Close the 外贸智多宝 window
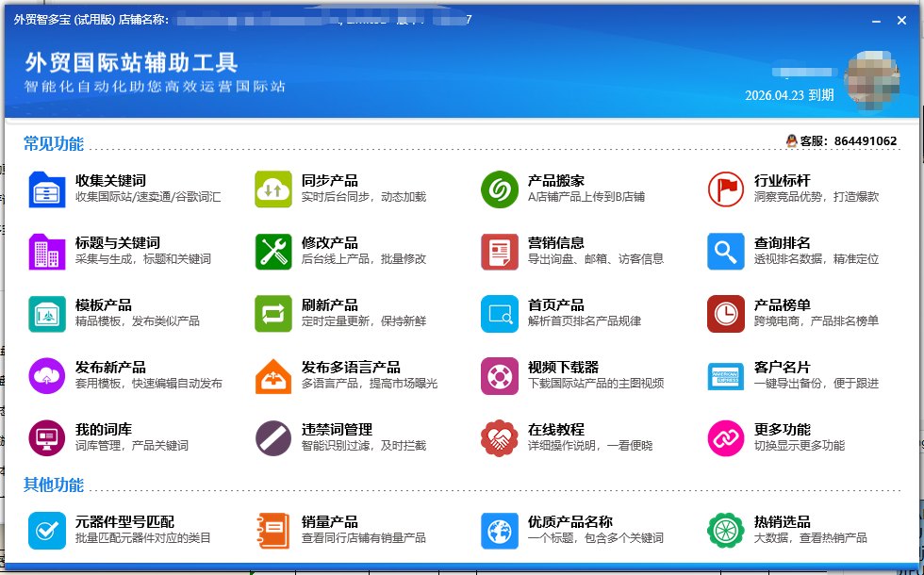 (x=901, y=21)
